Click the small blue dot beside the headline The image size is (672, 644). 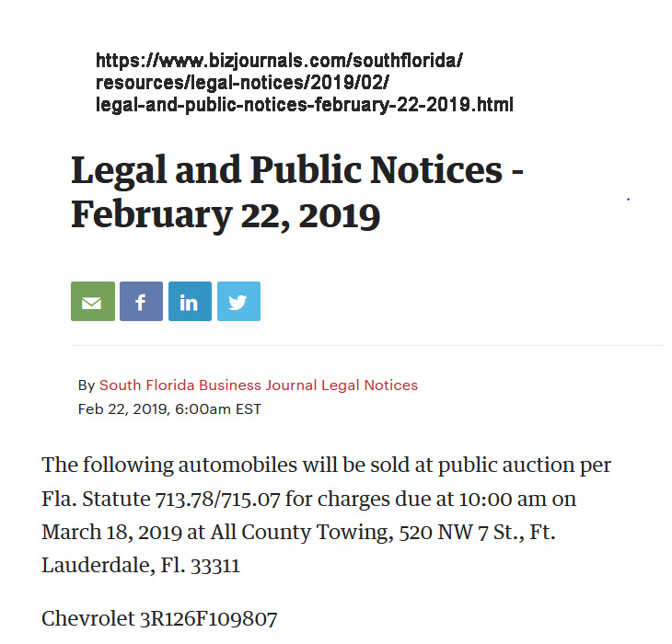click(628, 199)
